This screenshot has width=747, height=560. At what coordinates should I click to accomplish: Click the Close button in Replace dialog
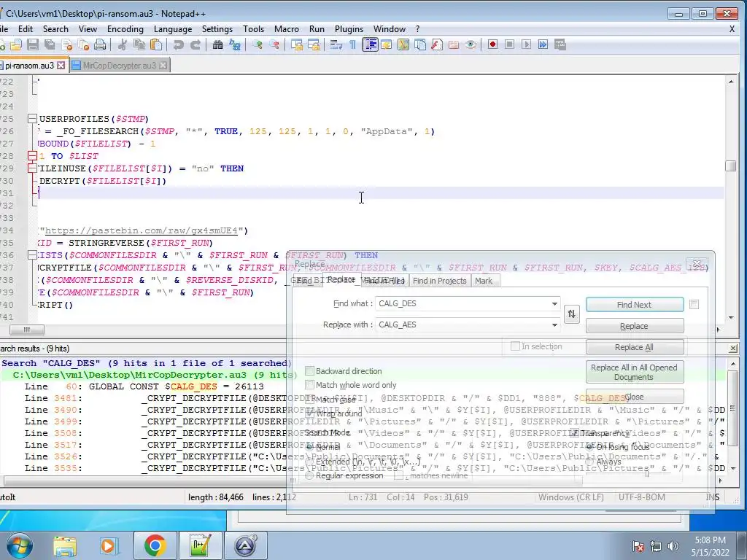(634, 397)
